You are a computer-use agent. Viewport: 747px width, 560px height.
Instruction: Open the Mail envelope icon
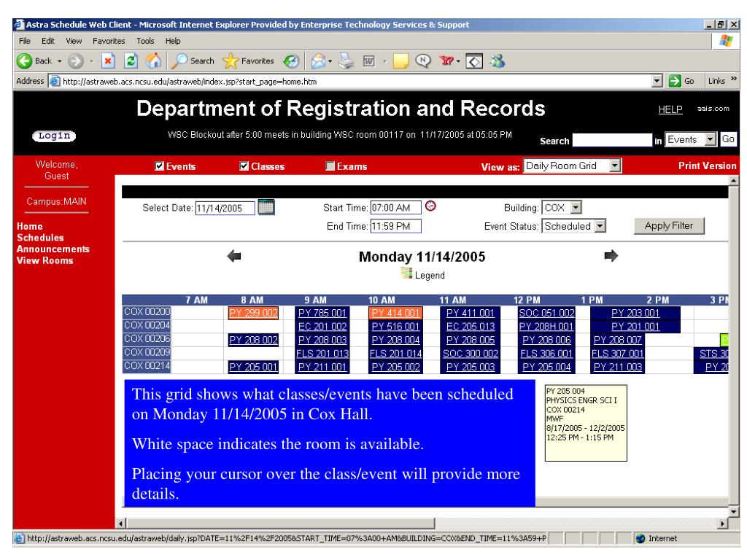pos(318,61)
